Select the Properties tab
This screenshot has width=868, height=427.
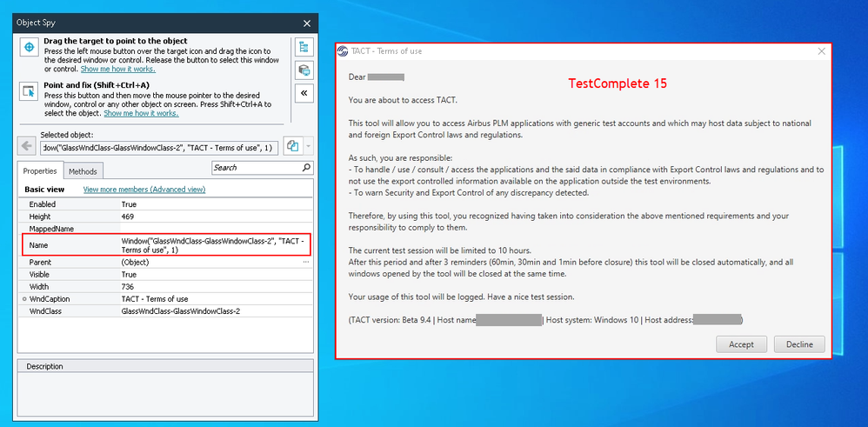(40, 170)
